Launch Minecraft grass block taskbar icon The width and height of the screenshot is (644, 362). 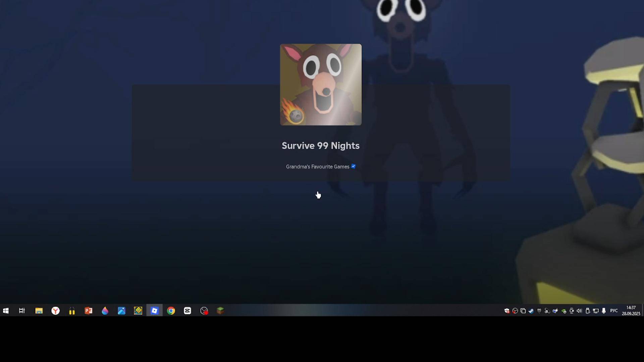[x=220, y=311]
